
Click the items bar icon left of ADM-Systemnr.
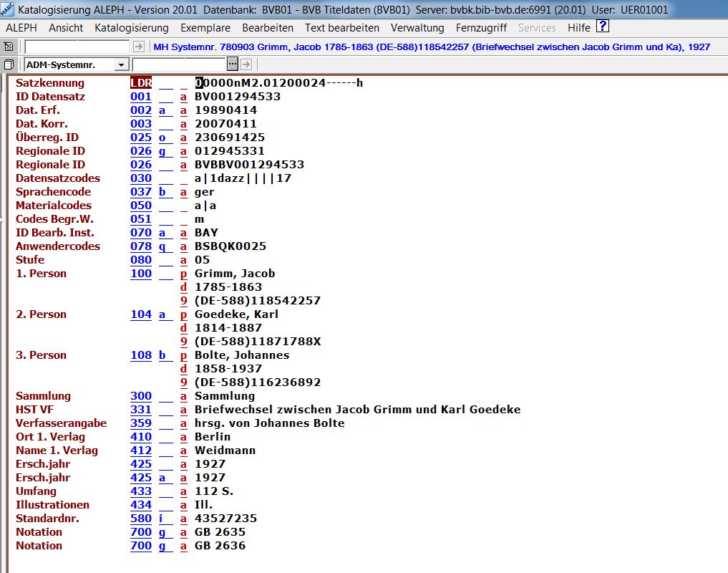tap(9, 64)
